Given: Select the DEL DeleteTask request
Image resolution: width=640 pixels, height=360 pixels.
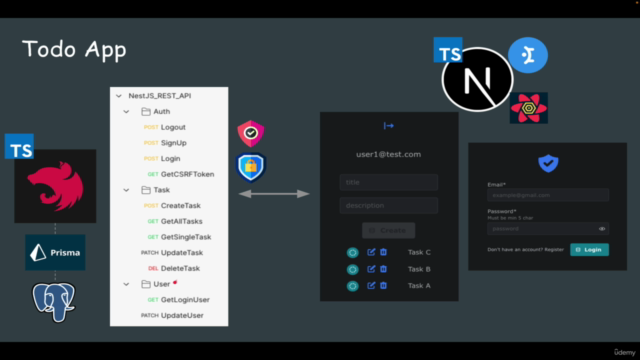Looking at the screenshot, I should coord(173,269).
